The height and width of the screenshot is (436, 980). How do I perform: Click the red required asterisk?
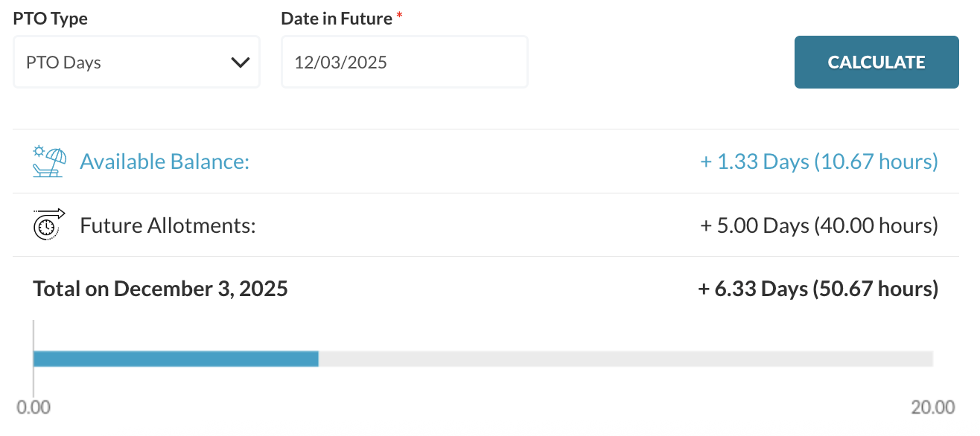tap(399, 16)
